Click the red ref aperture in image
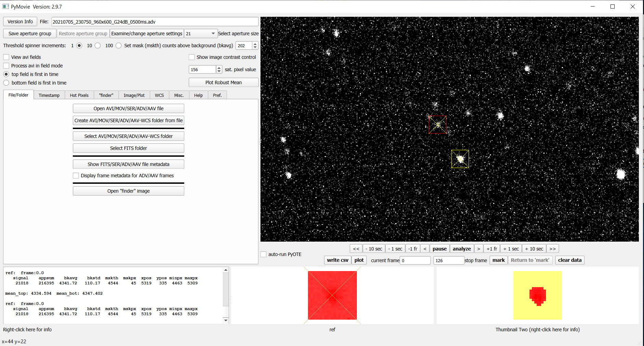This screenshot has width=644, height=346. pos(438,125)
